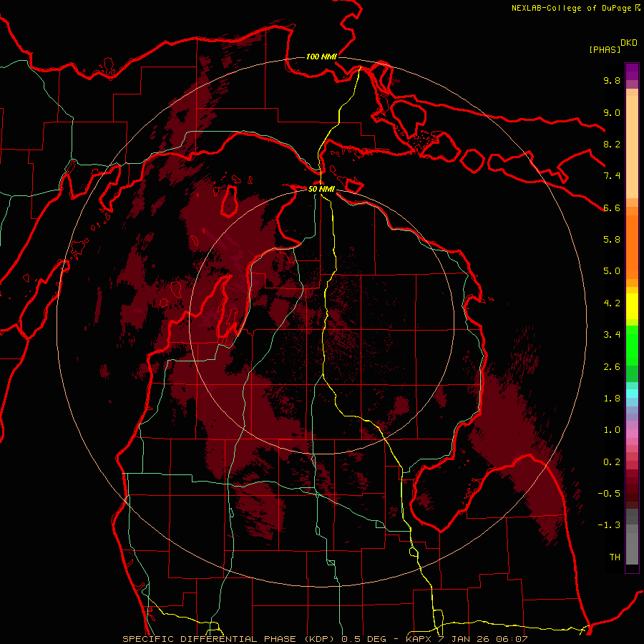This screenshot has height=644, width=644.
Task: Click the 4.2 legend value
Action: point(612,303)
